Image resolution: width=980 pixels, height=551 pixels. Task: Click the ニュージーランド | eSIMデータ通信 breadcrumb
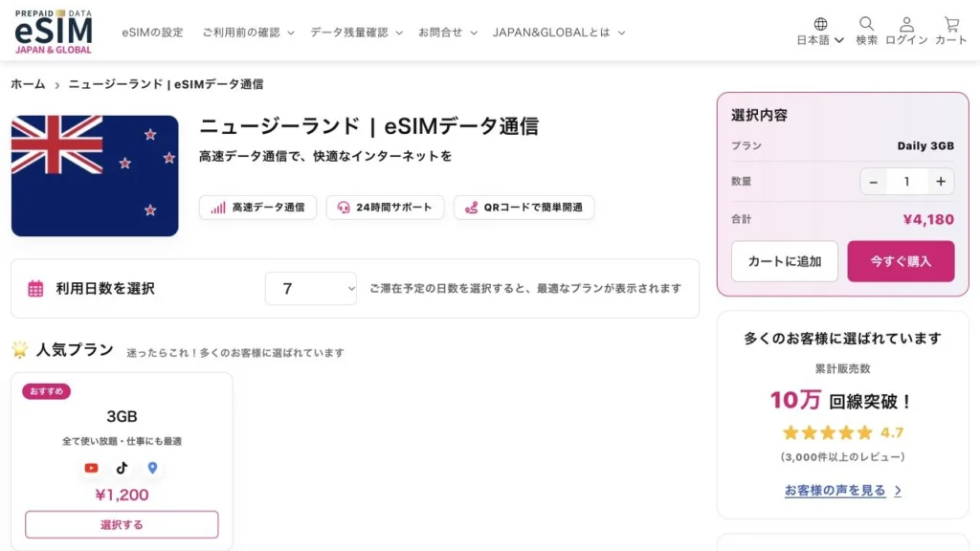(166, 84)
